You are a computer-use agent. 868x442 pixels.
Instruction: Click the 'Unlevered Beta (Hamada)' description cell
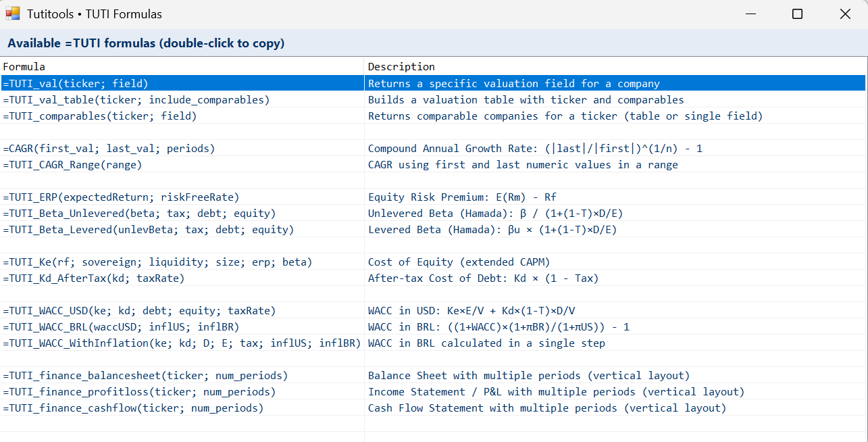[x=495, y=214]
